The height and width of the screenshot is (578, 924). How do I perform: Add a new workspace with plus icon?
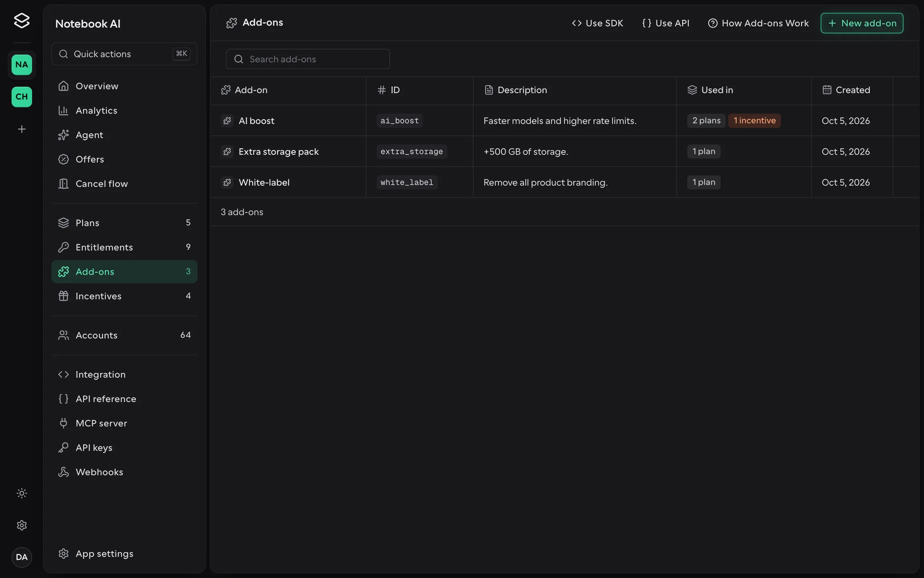pos(22,129)
